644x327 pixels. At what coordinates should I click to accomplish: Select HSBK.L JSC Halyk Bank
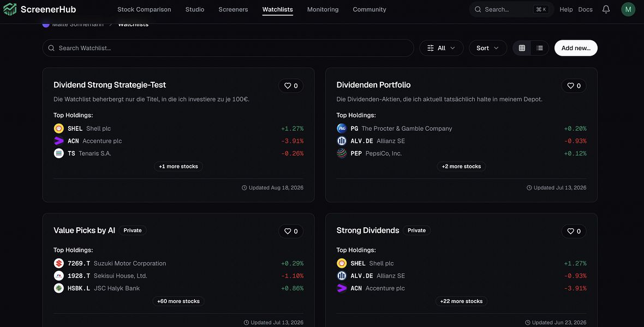(178, 288)
